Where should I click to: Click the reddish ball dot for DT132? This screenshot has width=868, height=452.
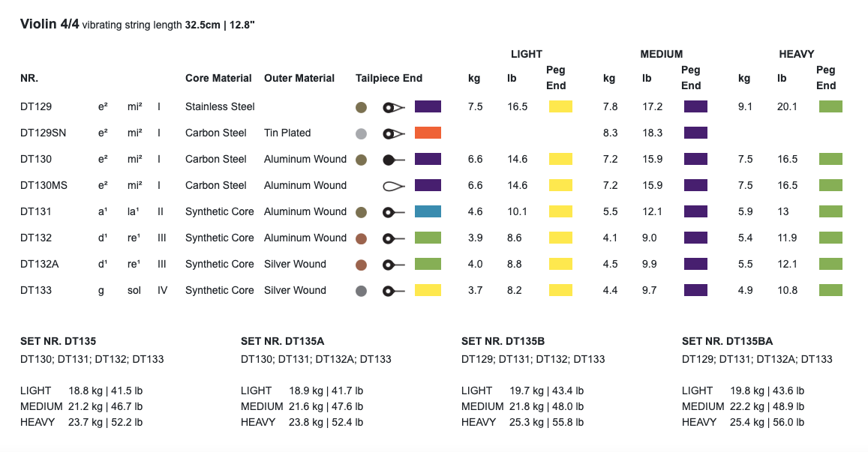tap(361, 238)
